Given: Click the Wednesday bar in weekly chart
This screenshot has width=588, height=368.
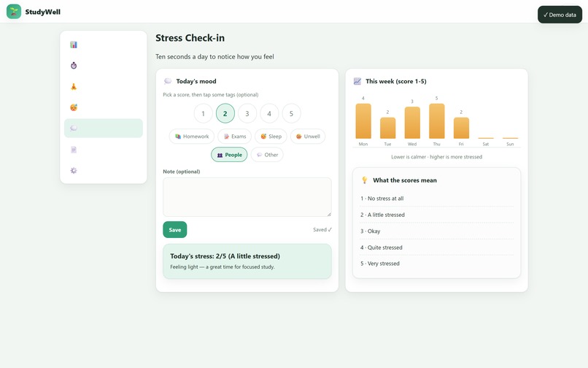Looking at the screenshot, I should [412, 123].
